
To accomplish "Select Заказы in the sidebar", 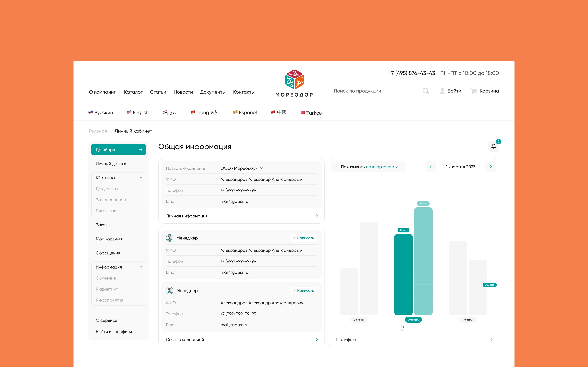I will click(103, 225).
